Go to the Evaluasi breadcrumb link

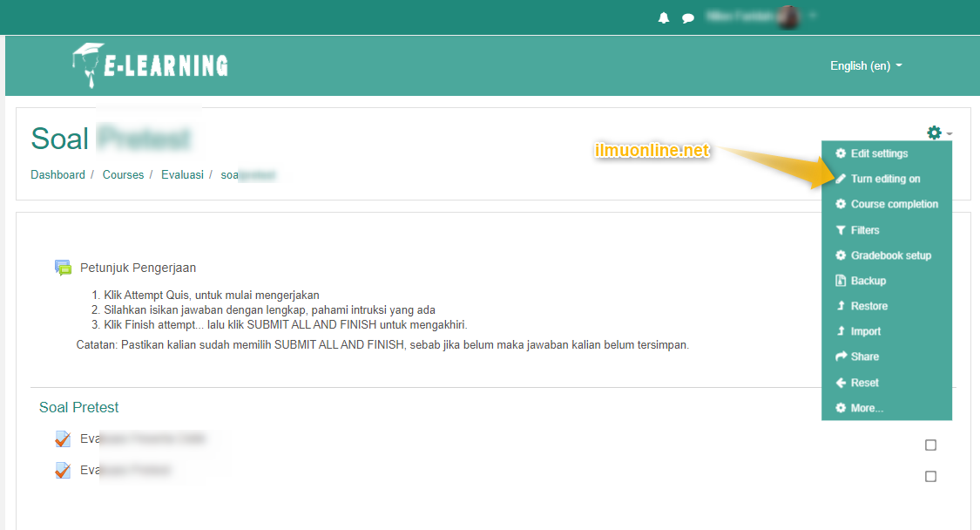point(182,174)
